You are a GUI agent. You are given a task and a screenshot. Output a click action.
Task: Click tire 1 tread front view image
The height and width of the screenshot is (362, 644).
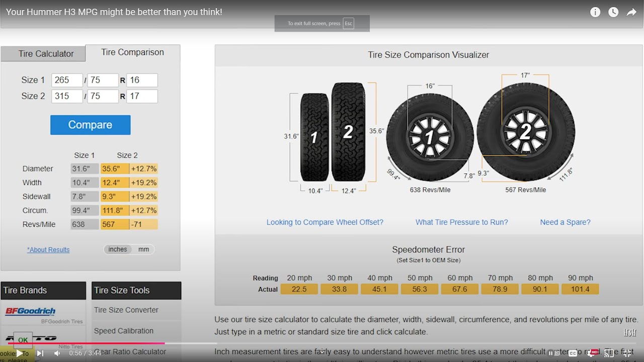pos(314,137)
